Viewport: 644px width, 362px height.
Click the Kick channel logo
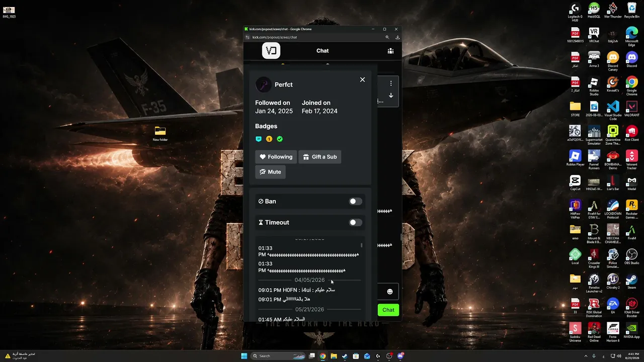point(271,51)
